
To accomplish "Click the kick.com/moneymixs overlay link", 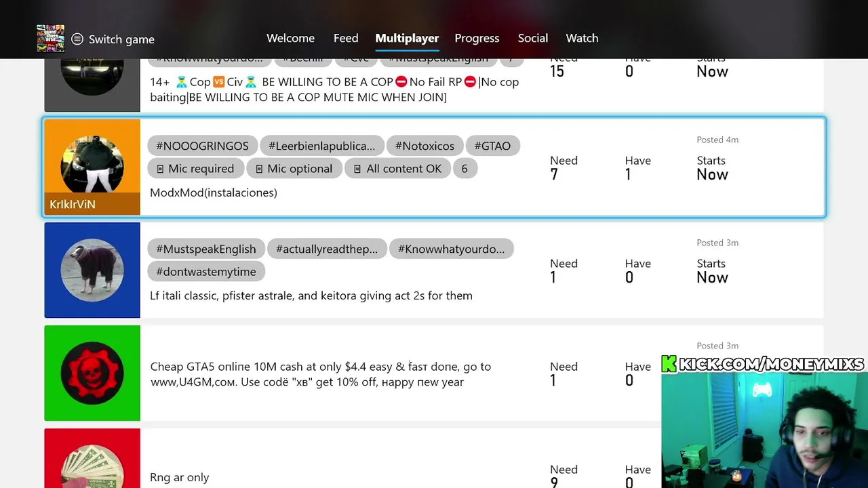I will pyautogui.click(x=763, y=364).
